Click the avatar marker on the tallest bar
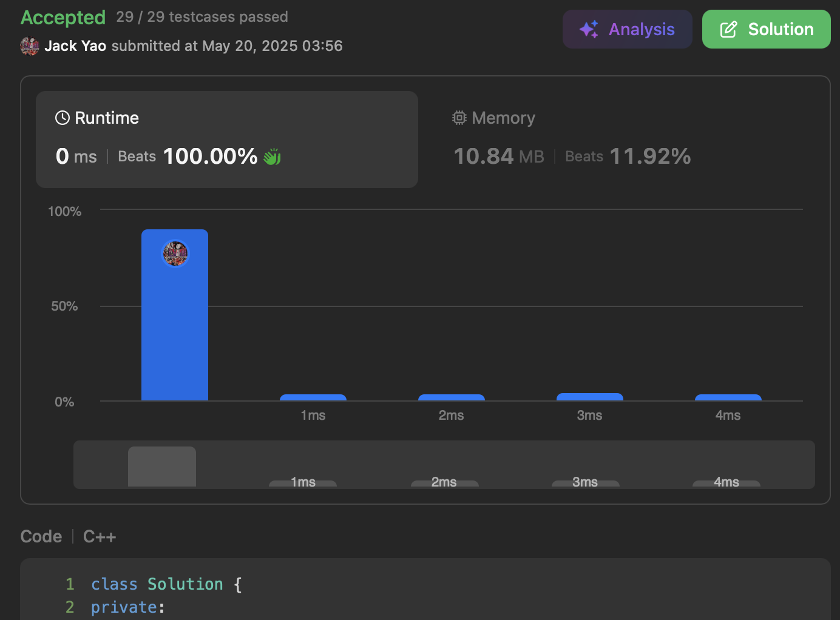Screen dimensions: 840x620 tap(175, 254)
